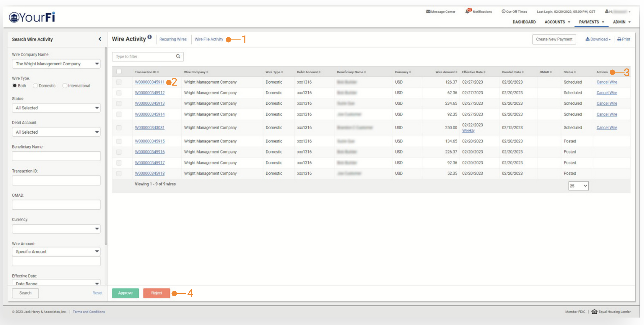644x325 pixels.
Task: Open Notifications bell icon
Action: point(468,11)
